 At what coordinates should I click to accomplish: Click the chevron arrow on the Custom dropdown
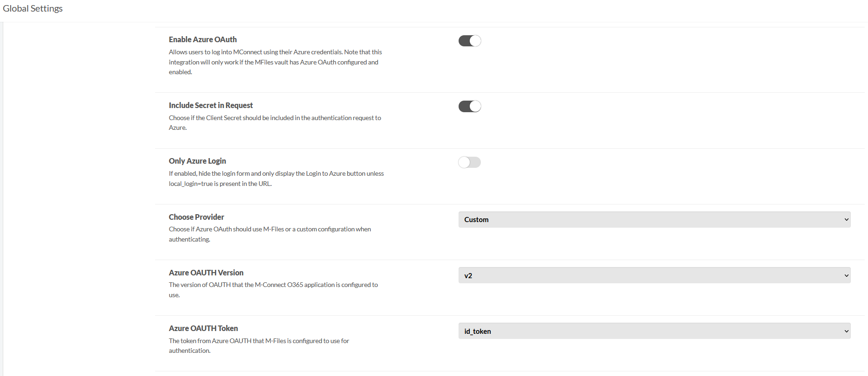point(846,220)
